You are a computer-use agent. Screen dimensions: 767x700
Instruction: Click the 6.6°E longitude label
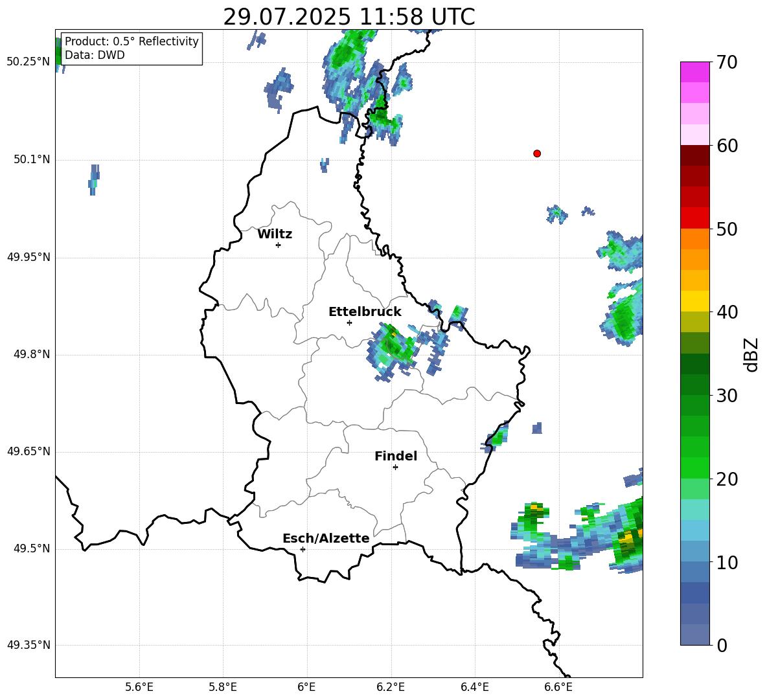coord(558,687)
